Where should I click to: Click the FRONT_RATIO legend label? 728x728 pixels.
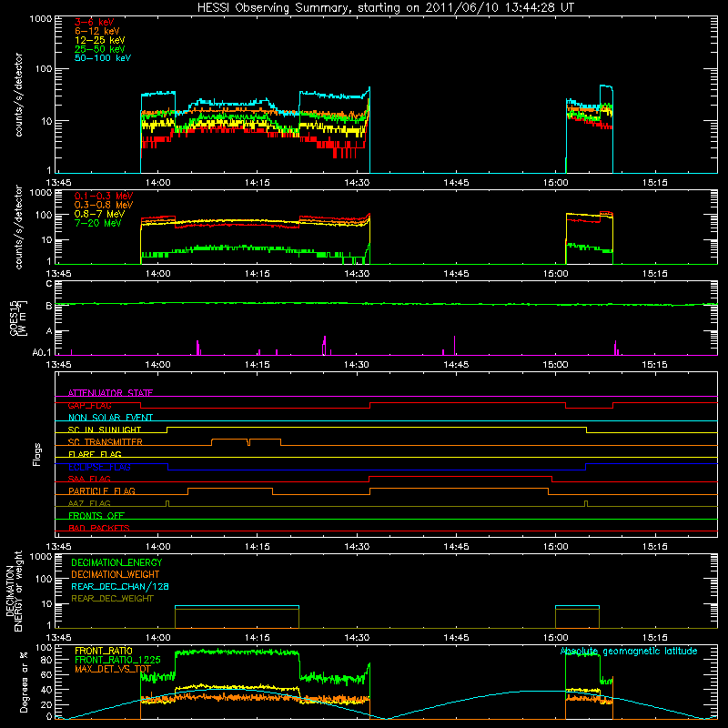click(x=104, y=651)
